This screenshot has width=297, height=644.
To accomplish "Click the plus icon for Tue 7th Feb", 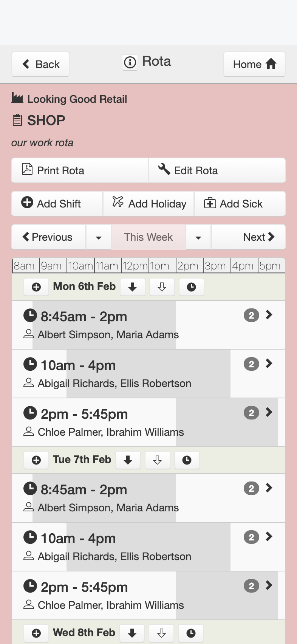I will [x=36, y=460].
